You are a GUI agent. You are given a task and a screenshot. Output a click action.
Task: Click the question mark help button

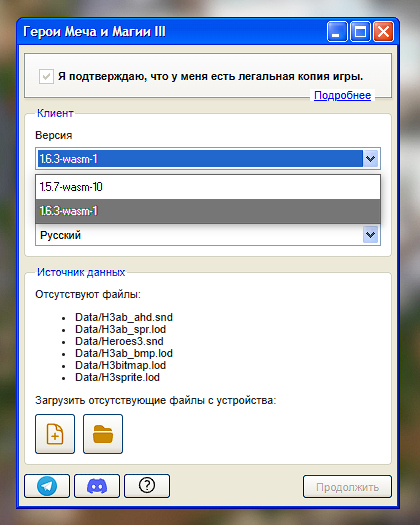(x=147, y=486)
